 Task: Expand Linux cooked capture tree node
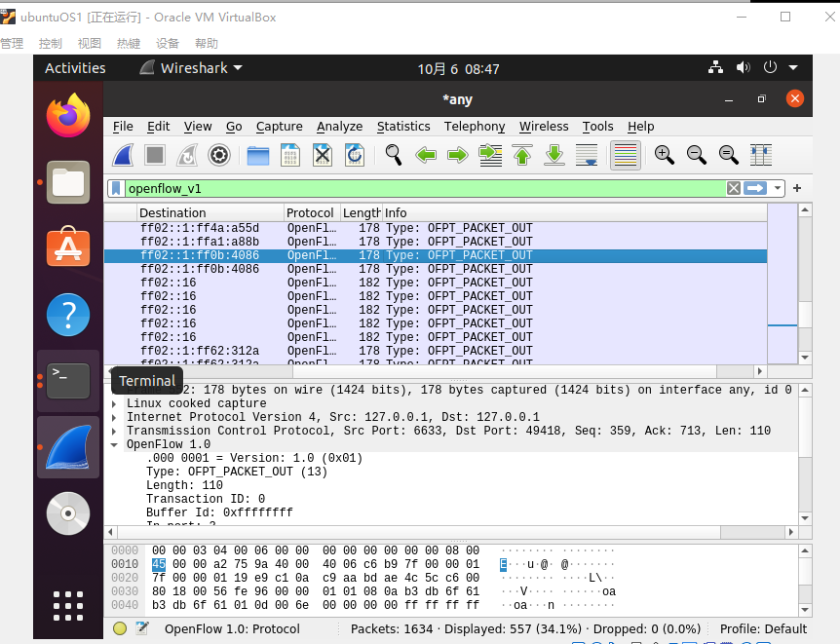pyautogui.click(x=114, y=403)
